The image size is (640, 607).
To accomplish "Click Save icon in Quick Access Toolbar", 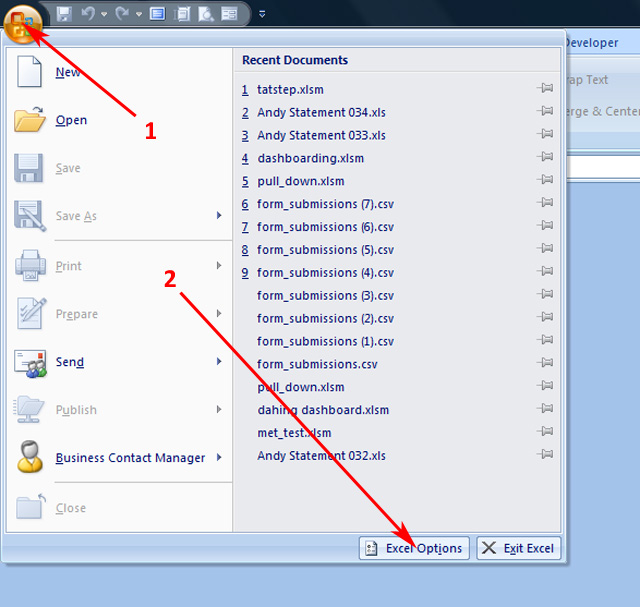I will coord(65,14).
